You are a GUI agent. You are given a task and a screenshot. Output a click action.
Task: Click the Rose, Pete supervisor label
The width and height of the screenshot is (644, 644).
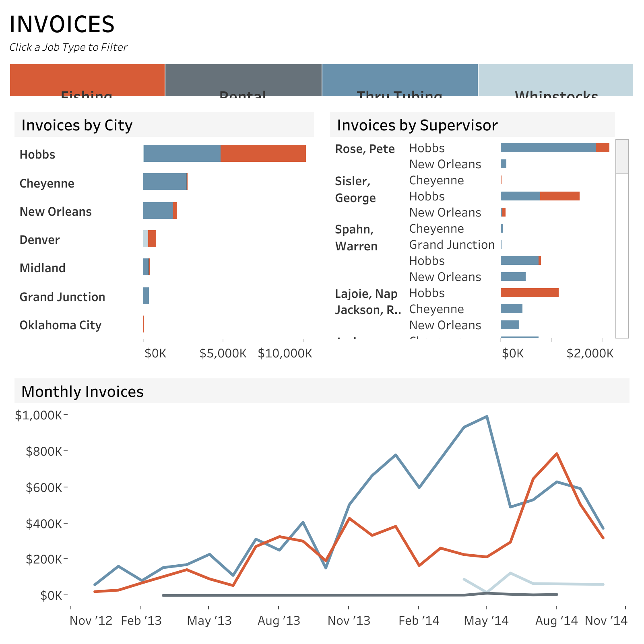(365, 149)
